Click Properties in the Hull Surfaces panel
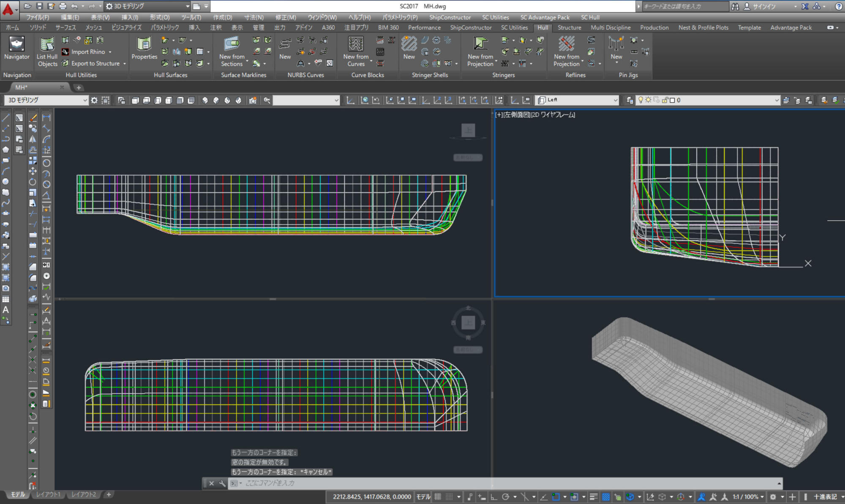 144,51
